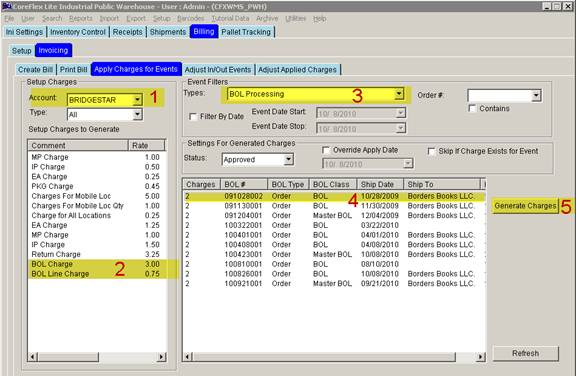Select Charge for All Locations row
Viewport: 576px width, 376px height.
tap(97, 215)
